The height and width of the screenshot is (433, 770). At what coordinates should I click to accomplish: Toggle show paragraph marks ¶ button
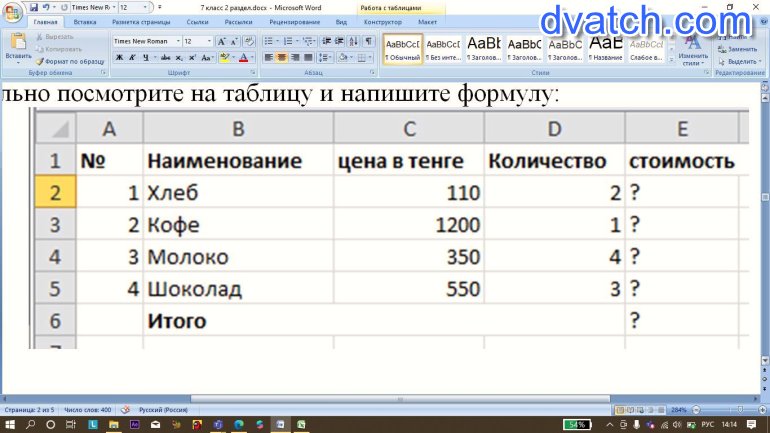pyautogui.click(x=369, y=42)
